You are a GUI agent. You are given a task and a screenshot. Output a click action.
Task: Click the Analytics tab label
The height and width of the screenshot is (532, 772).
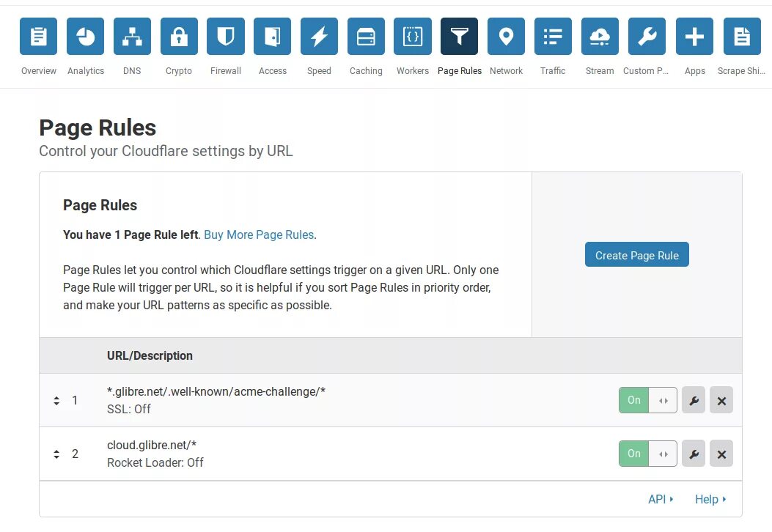(x=86, y=71)
